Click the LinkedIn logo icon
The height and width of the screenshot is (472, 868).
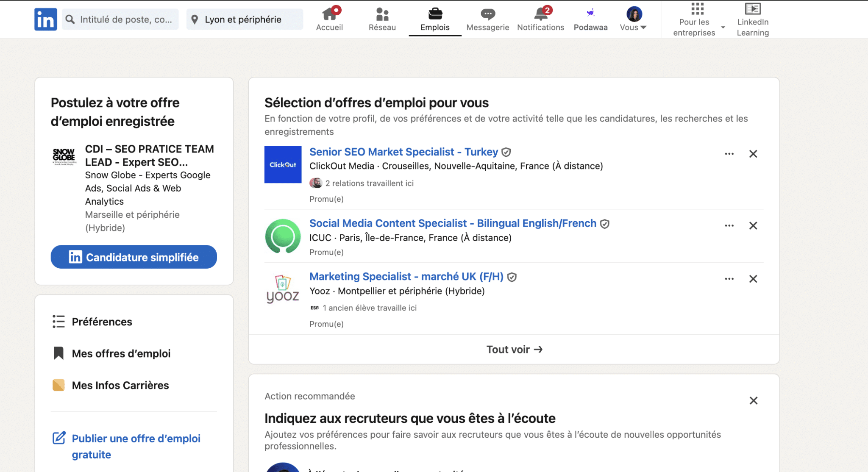(45, 19)
